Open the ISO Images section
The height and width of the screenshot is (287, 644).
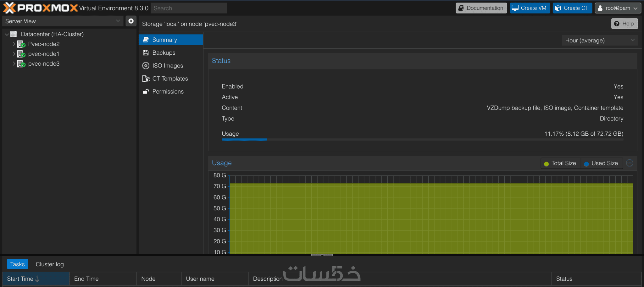(171, 66)
